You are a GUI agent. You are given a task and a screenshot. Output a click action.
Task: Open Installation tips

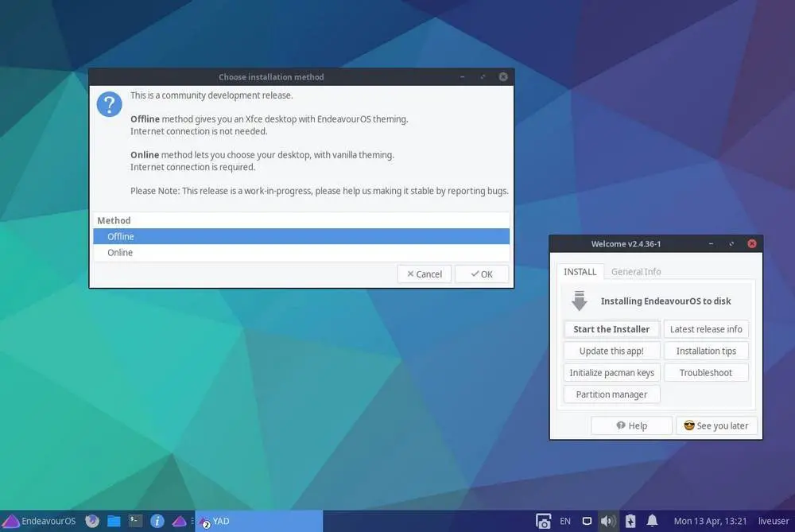pos(706,351)
